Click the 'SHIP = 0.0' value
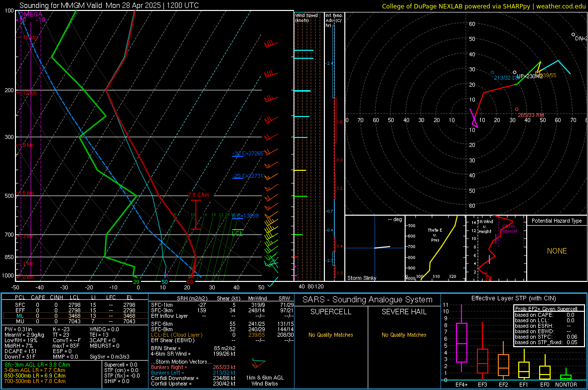 tap(117, 381)
